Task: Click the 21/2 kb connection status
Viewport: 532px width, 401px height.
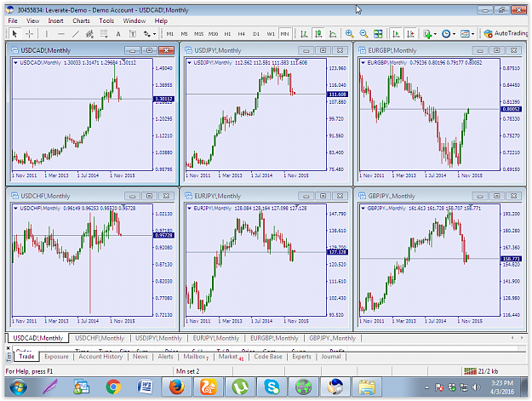Action: pyautogui.click(x=481, y=371)
